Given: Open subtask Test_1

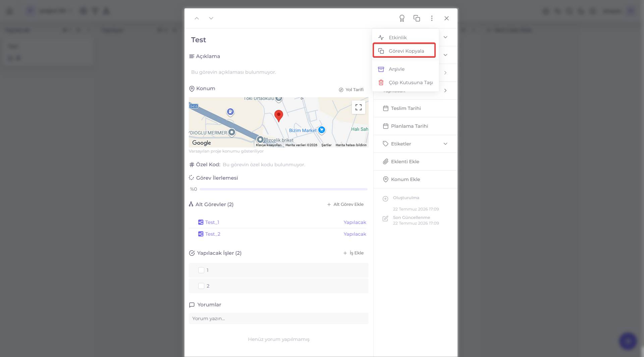Looking at the screenshot, I should pos(212,222).
